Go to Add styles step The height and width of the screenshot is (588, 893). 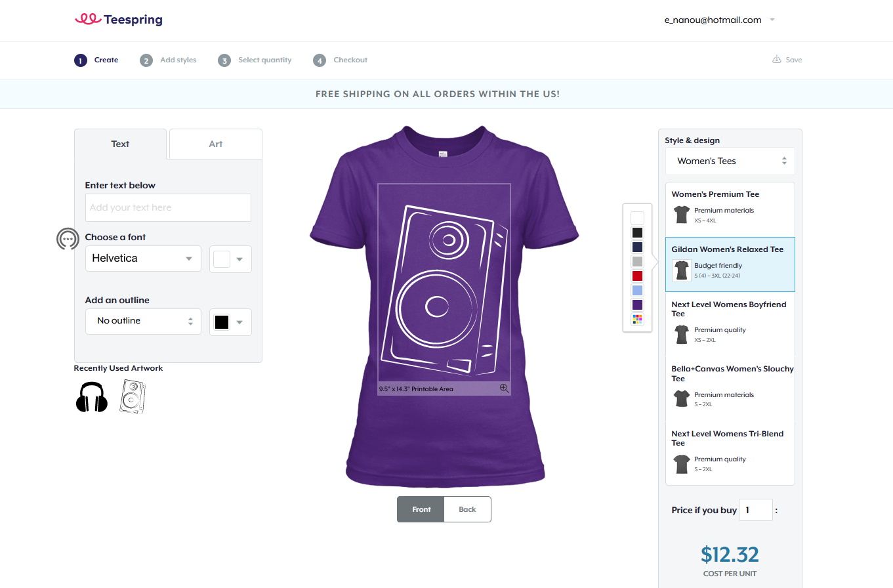pos(169,60)
